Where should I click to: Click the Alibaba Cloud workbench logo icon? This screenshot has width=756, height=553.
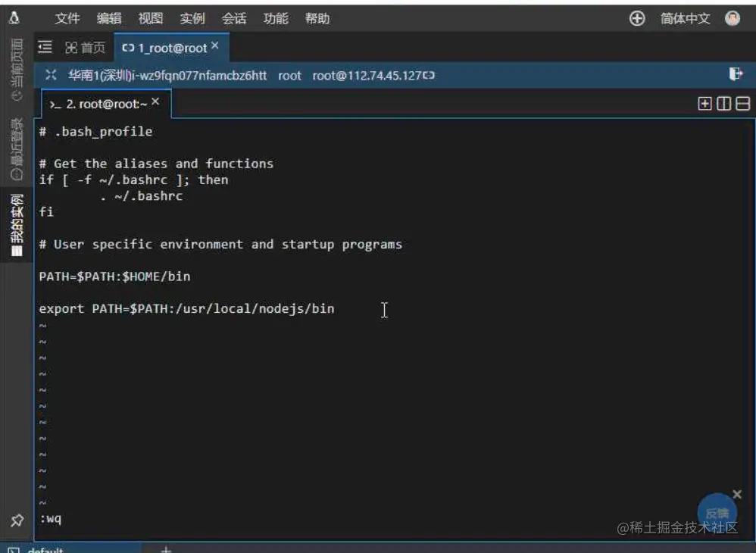pyautogui.click(x=14, y=18)
